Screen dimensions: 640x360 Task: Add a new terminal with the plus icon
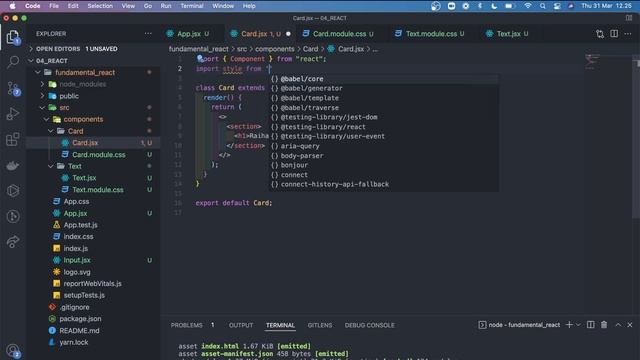coord(569,325)
